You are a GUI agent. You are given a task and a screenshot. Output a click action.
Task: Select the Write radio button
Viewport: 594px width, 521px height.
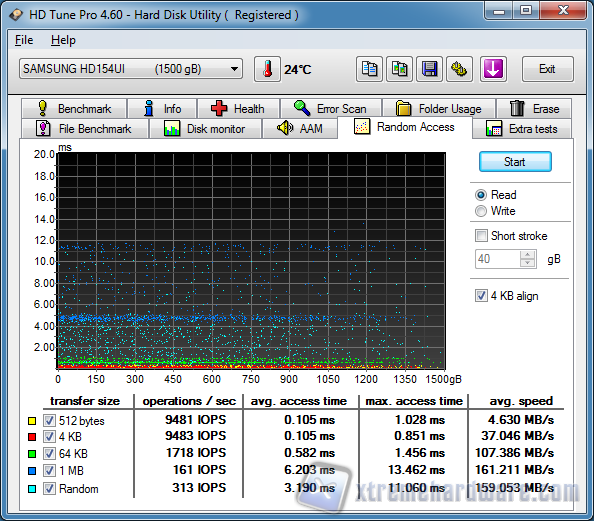point(481,211)
